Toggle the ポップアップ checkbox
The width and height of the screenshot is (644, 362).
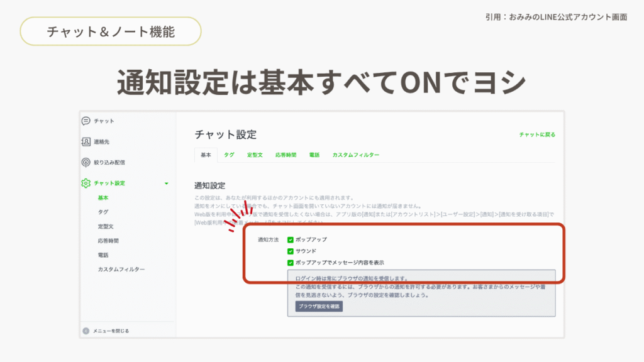(x=291, y=239)
